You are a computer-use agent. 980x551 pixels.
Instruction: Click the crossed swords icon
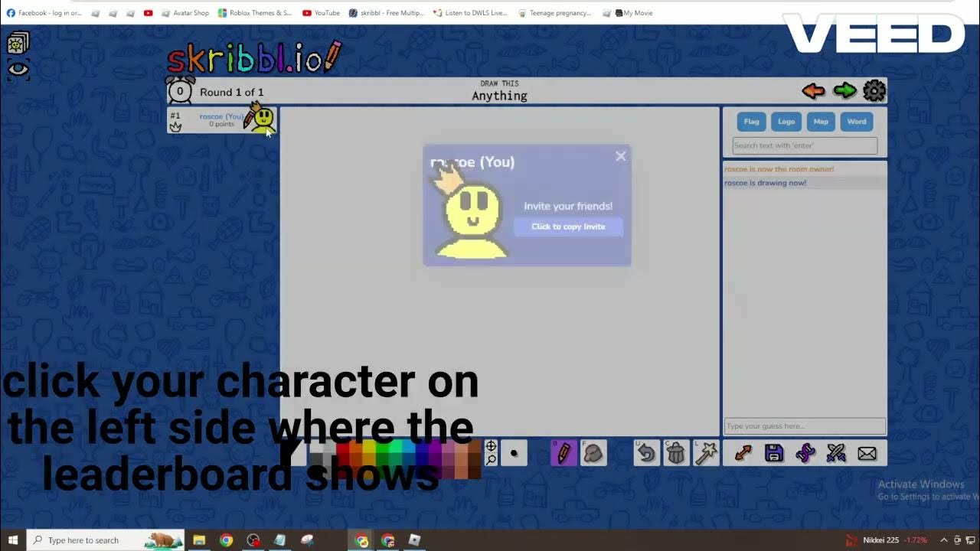836,453
